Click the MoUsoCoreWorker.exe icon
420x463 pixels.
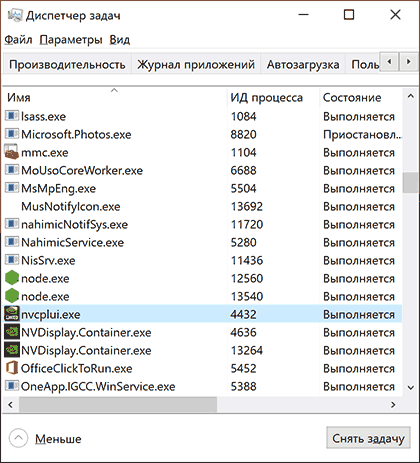(x=12, y=170)
